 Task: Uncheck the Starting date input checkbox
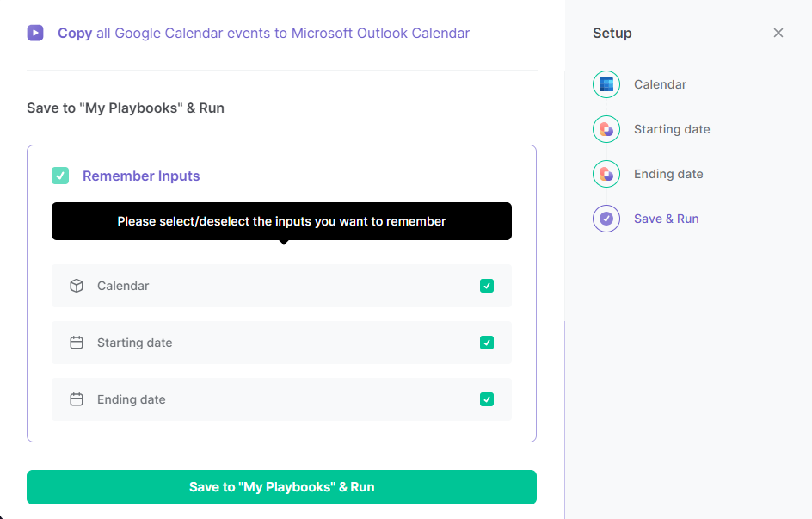487,343
